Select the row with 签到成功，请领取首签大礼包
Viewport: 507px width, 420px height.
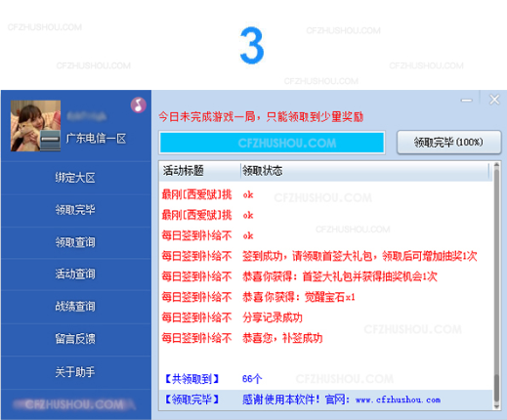pos(326,256)
